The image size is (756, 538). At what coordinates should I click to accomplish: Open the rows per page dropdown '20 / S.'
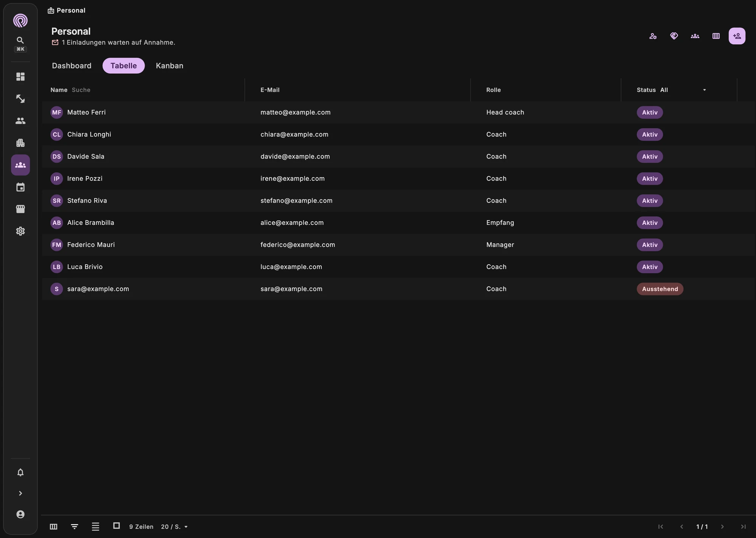(x=174, y=527)
